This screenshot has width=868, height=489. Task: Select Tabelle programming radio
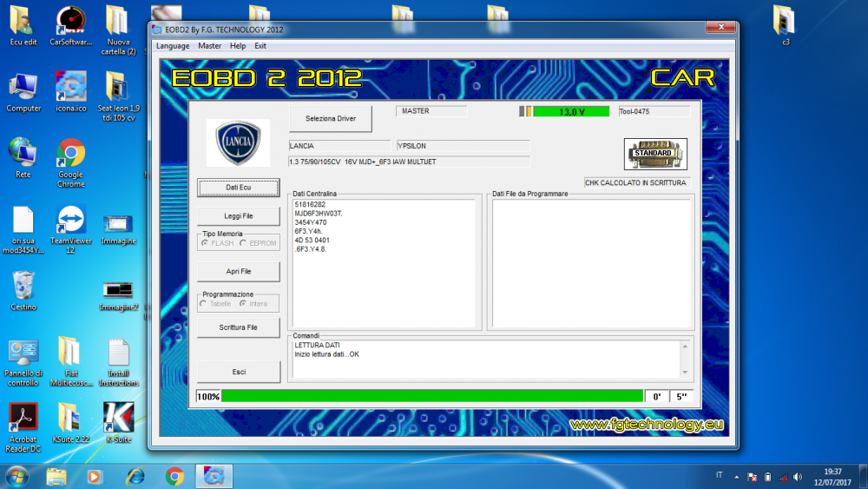click(203, 303)
